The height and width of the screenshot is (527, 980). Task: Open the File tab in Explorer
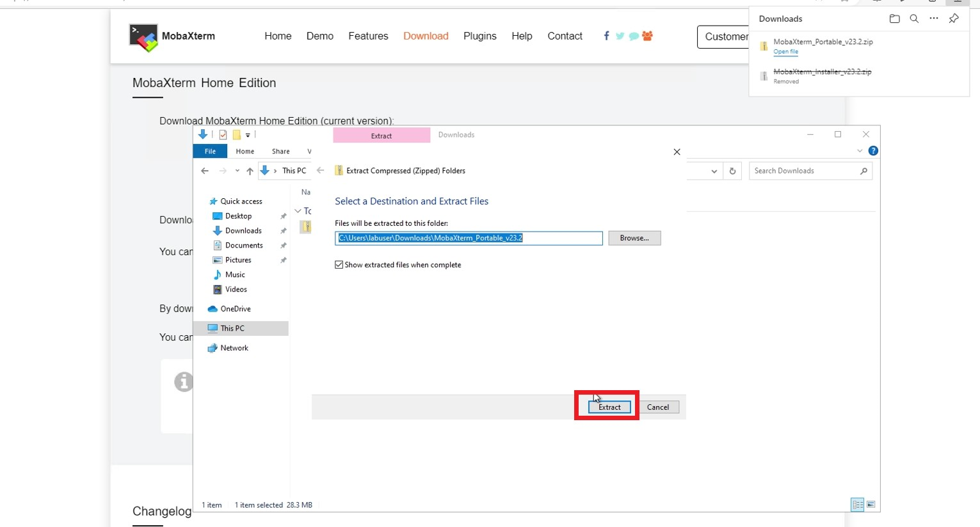pyautogui.click(x=210, y=152)
